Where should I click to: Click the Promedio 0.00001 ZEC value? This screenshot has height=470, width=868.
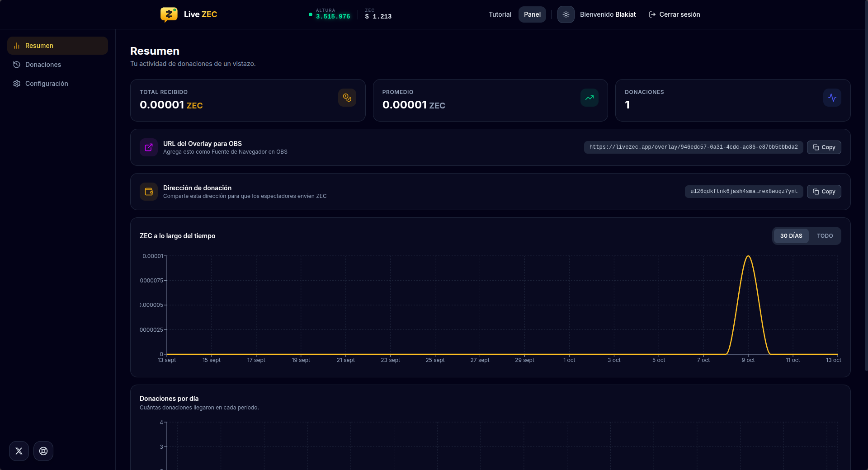[414, 105]
